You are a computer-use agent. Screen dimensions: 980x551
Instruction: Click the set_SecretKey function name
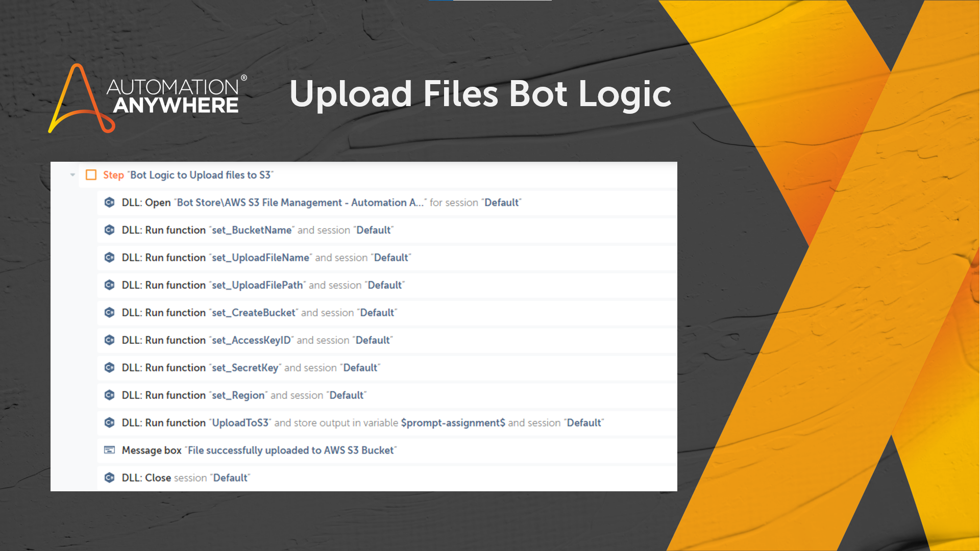(245, 368)
